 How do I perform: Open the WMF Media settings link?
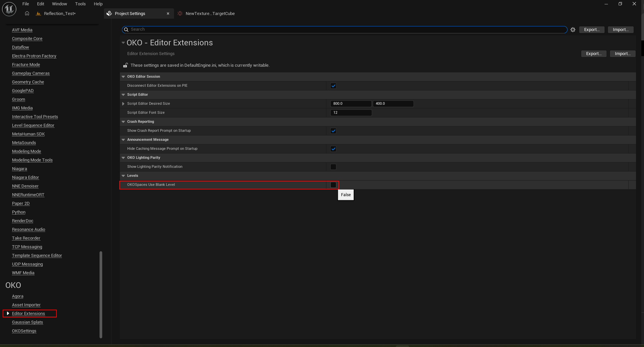coord(23,273)
